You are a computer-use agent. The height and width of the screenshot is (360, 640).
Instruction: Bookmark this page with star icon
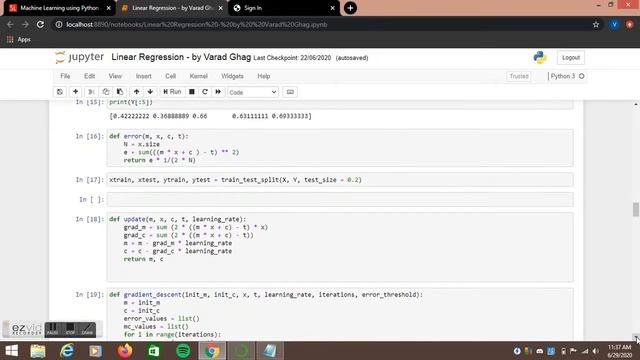(596, 24)
